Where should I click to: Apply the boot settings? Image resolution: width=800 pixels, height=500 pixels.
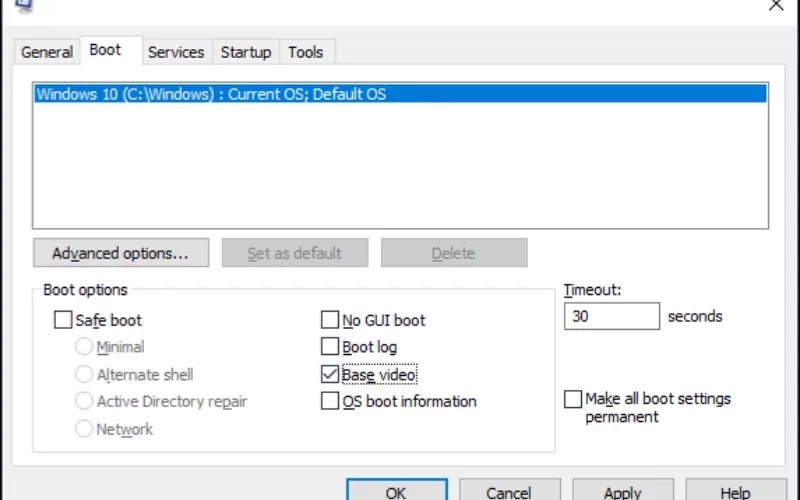pos(623,490)
